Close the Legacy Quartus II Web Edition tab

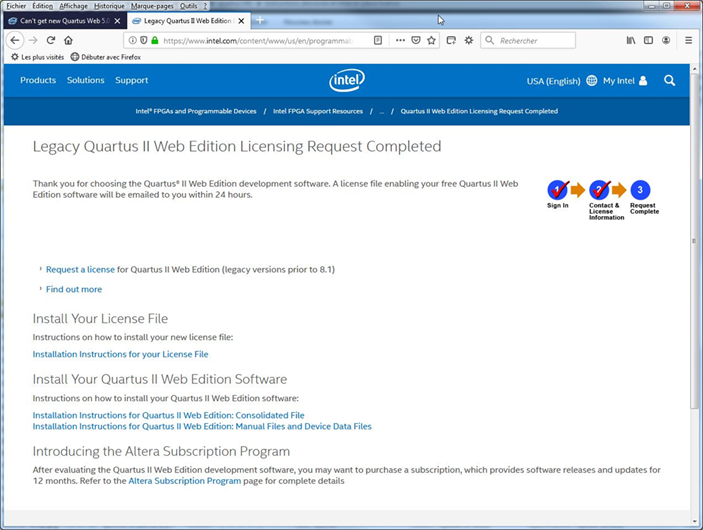click(x=241, y=21)
